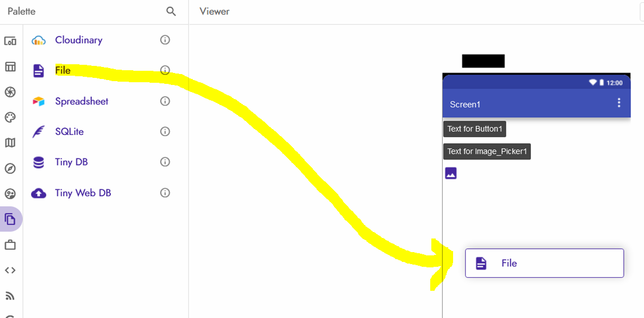Select the User Interface category icon

click(x=10, y=41)
